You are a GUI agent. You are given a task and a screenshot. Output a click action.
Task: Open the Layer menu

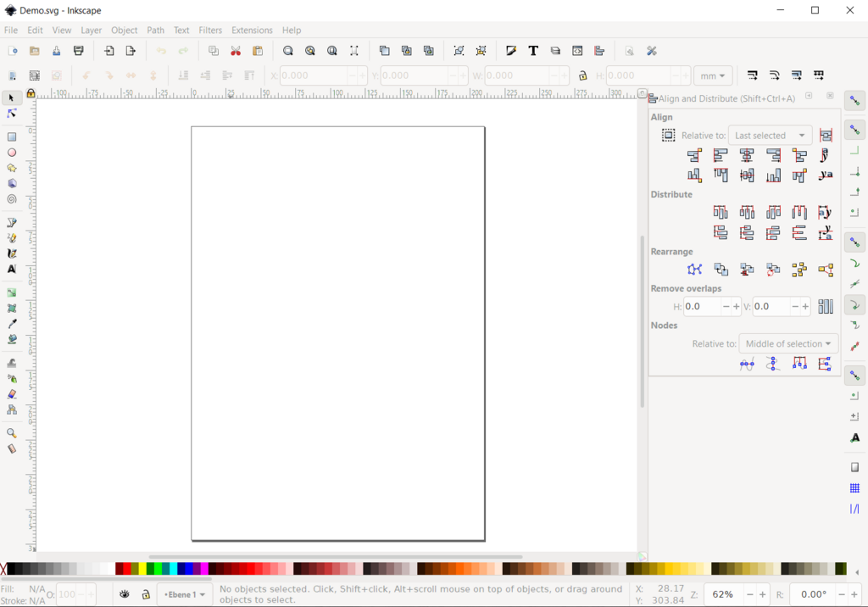[92, 30]
